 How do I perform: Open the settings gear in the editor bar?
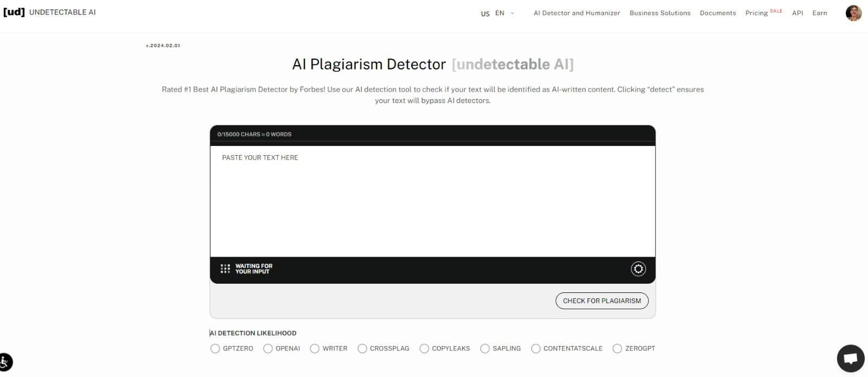pyautogui.click(x=638, y=269)
